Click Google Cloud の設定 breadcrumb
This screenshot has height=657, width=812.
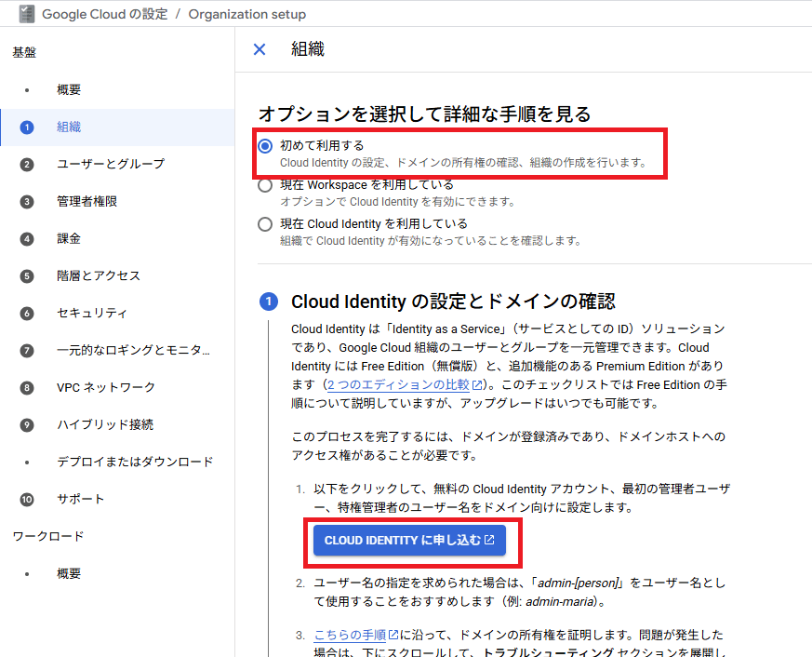(x=104, y=14)
